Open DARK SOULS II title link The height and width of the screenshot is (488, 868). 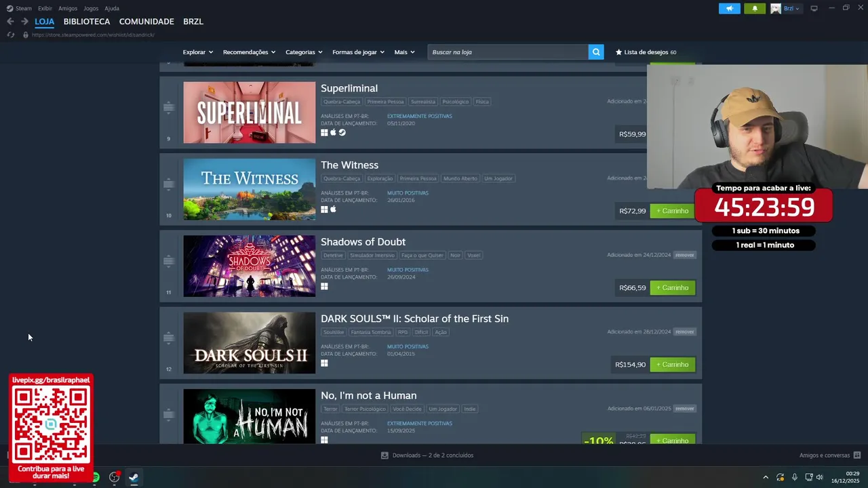(x=414, y=319)
